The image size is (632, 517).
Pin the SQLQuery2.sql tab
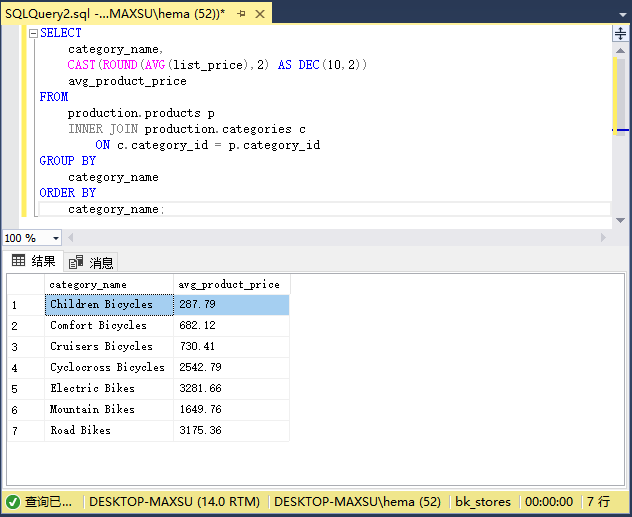[x=241, y=14]
